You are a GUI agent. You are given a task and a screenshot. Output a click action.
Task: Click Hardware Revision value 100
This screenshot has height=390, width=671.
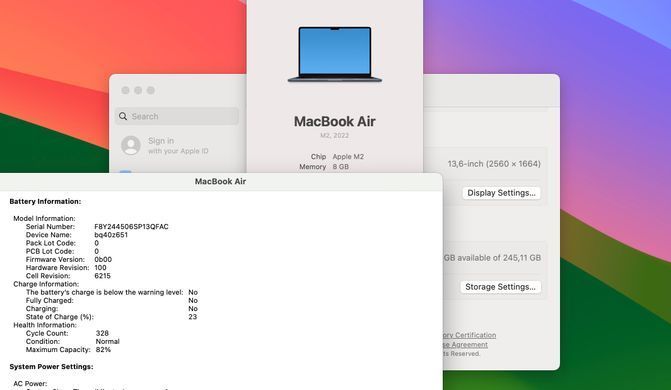(x=101, y=268)
